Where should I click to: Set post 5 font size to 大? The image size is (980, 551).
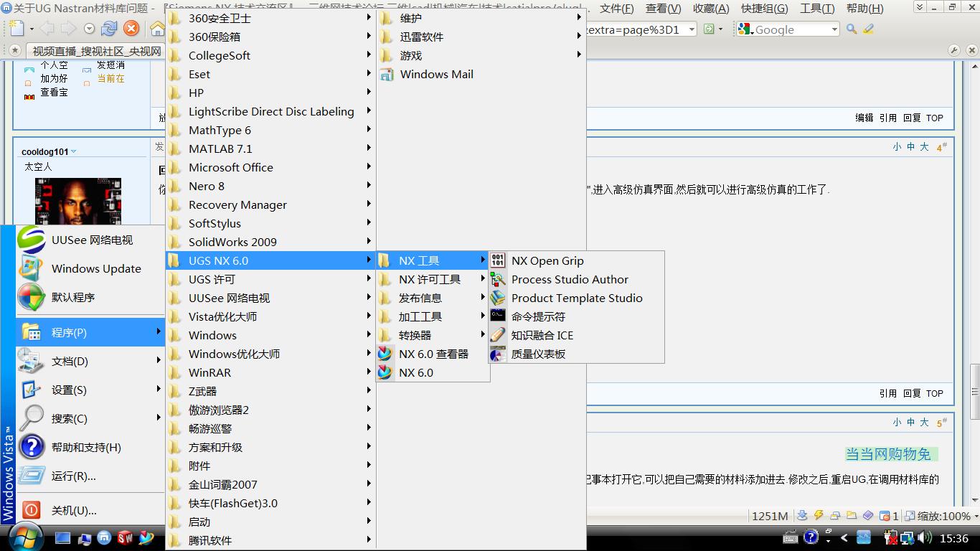point(924,423)
